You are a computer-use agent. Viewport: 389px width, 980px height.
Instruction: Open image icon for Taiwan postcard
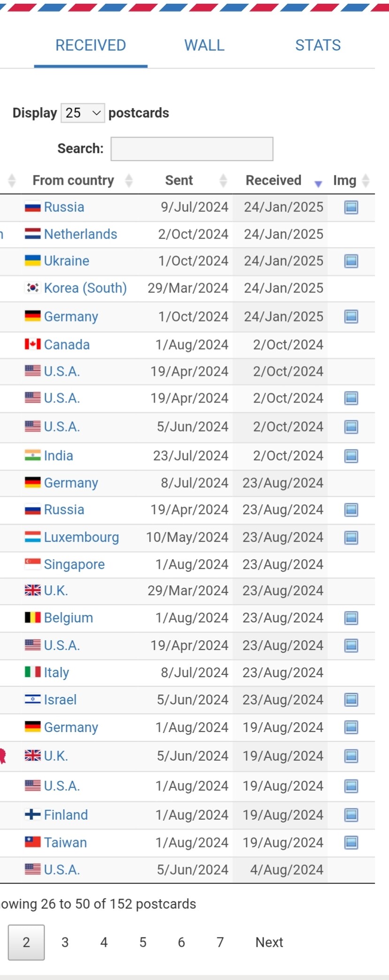click(x=351, y=843)
